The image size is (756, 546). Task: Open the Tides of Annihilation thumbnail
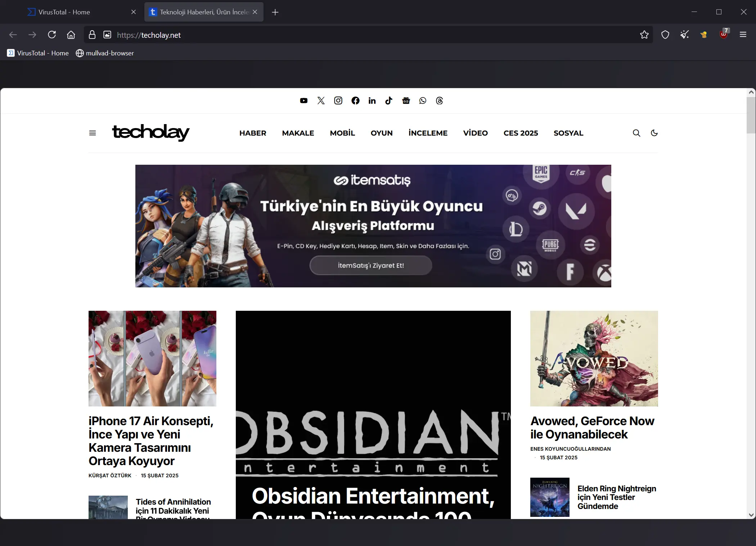tap(108, 507)
